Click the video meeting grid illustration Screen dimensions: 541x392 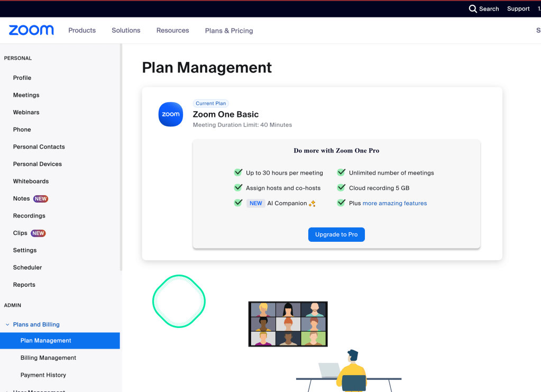click(288, 324)
